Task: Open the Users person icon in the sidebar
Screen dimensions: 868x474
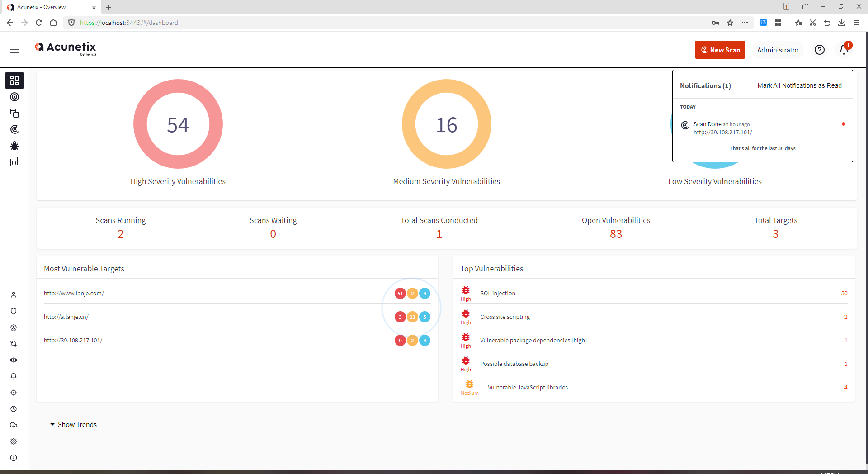Action: point(14,295)
